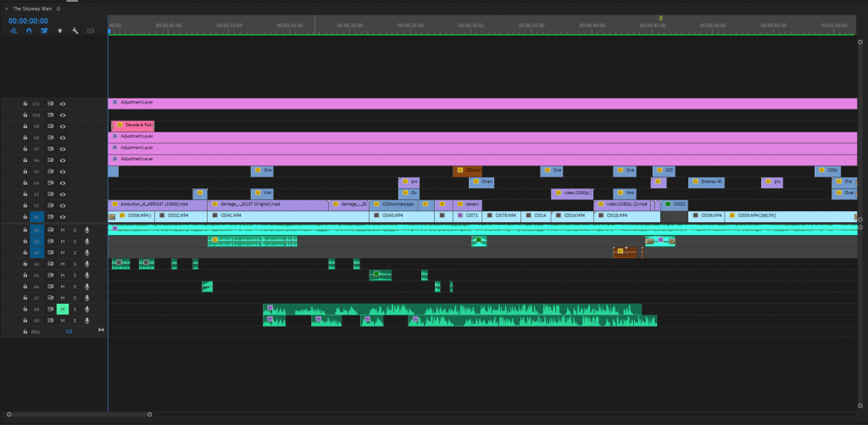Mute audio track A2
The height and width of the screenshot is (425, 868).
[x=62, y=241]
